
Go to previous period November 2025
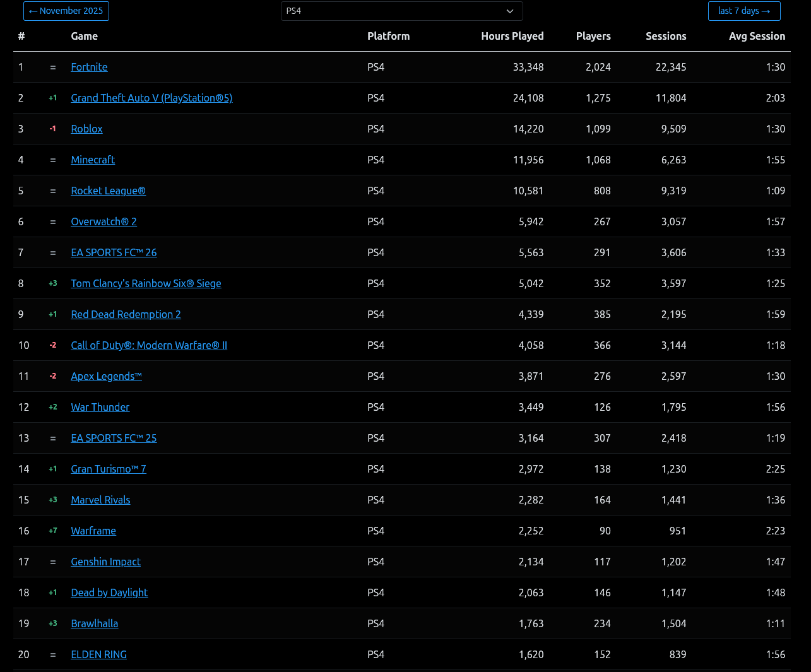[x=66, y=11]
